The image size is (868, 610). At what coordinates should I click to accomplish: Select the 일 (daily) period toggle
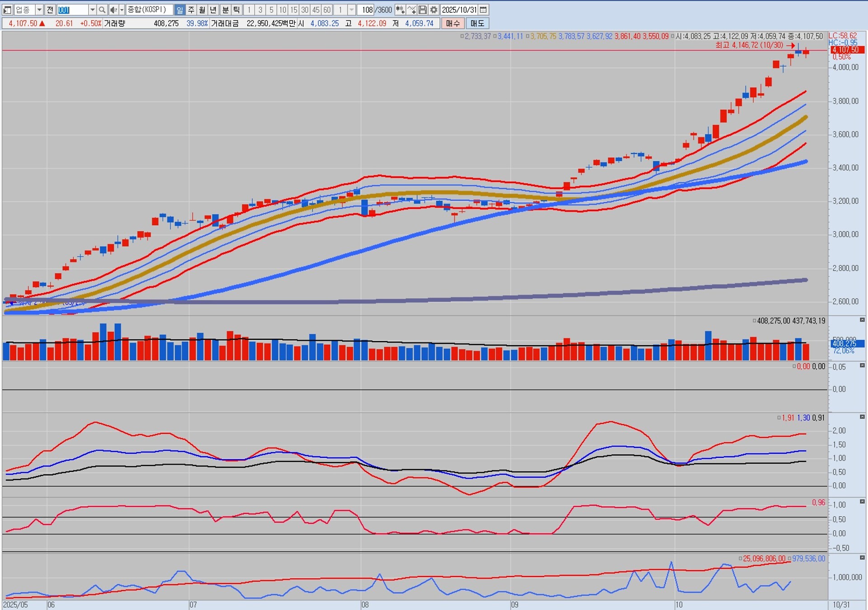coord(179,9)
